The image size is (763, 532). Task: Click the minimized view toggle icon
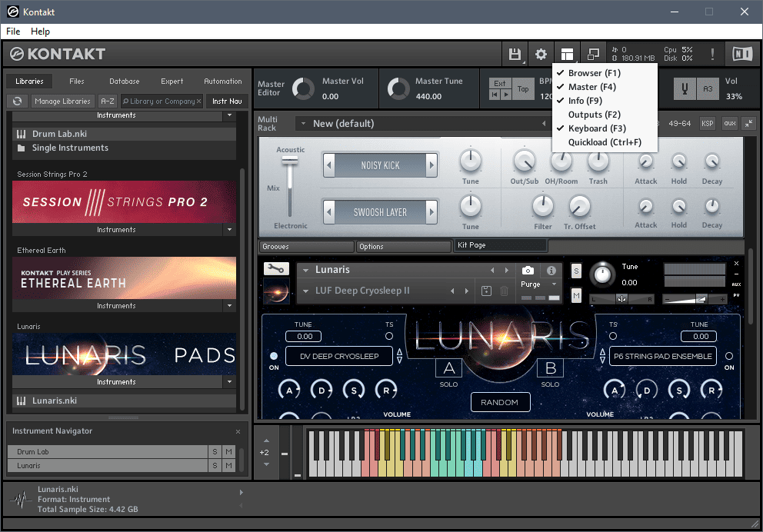[x=593, y=54]
